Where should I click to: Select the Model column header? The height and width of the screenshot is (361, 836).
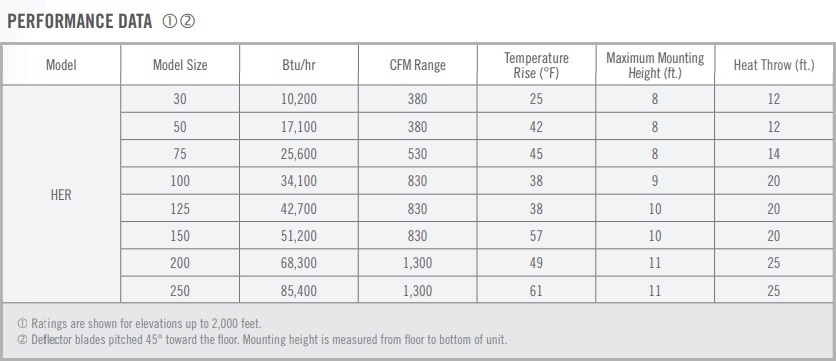[61, 65]
